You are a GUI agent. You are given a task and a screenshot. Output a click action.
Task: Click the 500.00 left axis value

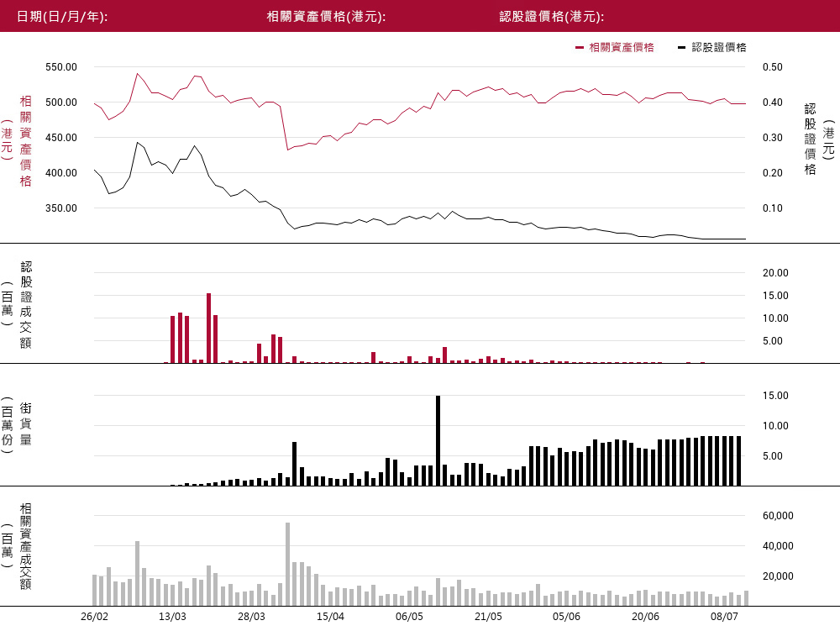[61, 103]
